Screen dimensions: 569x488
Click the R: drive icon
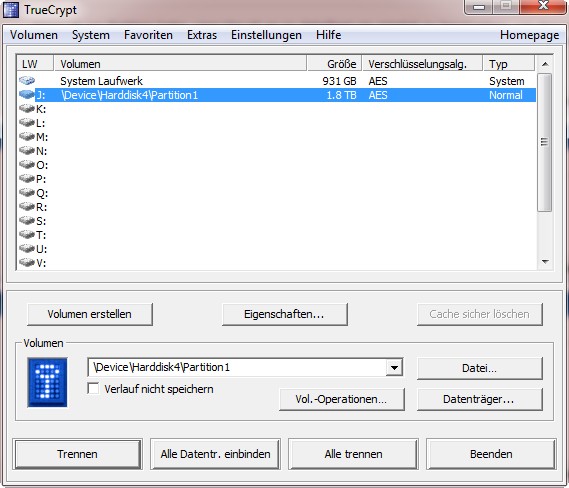[x=27, y=207]
